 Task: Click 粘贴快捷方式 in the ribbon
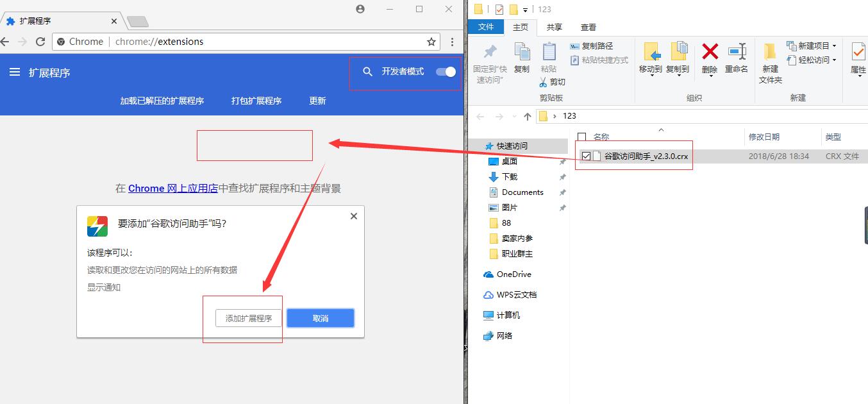[x=599, y=60]
